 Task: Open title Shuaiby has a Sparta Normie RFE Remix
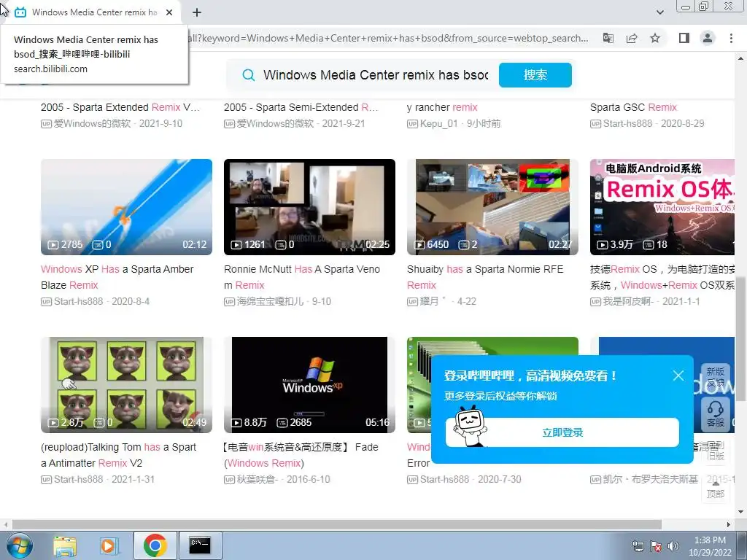485,277
